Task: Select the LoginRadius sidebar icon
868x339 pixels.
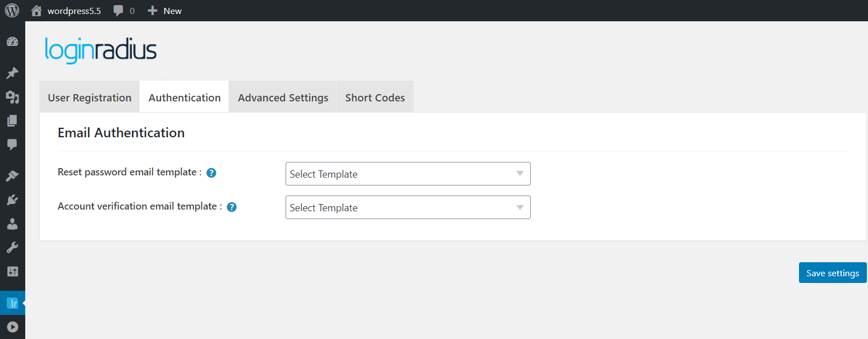Action: (12, 303)
